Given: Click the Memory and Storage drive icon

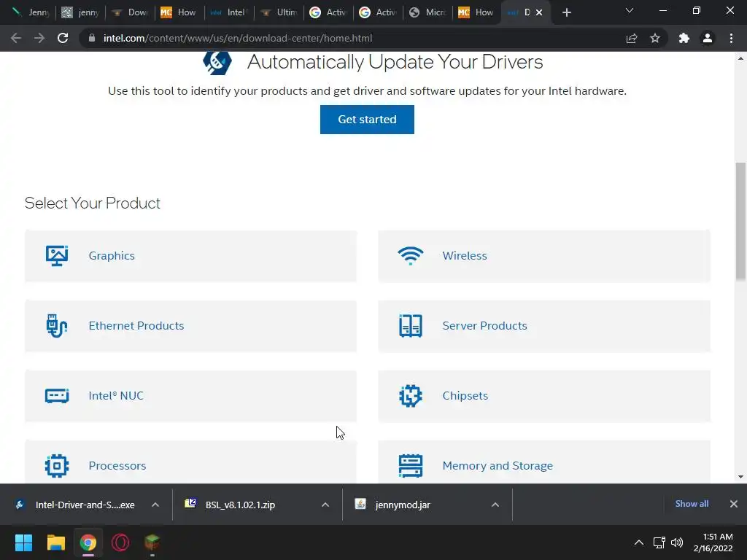Looking at the screenshot, I should pyautogui.click(x=410, y=466).
